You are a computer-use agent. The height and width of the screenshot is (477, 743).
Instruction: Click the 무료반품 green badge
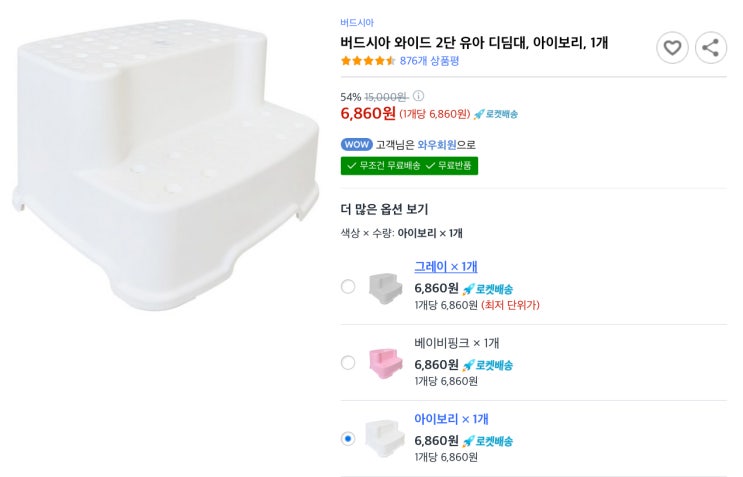450,165
